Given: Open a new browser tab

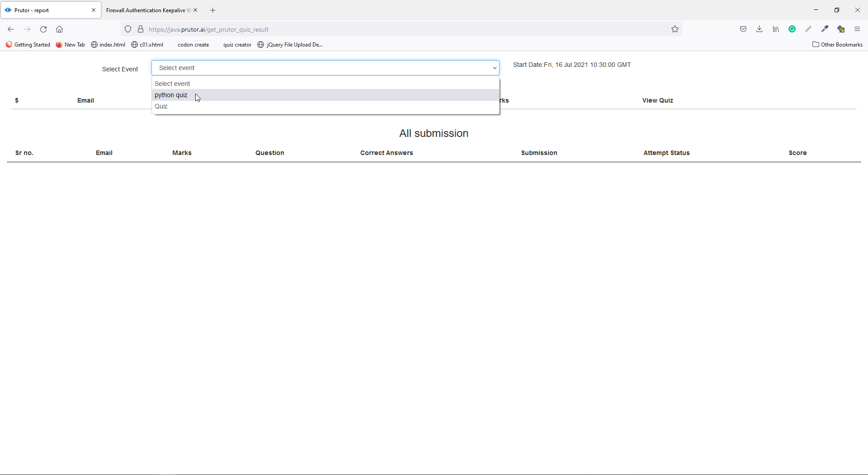Looking at the screenshot, I should coord(213,10).
